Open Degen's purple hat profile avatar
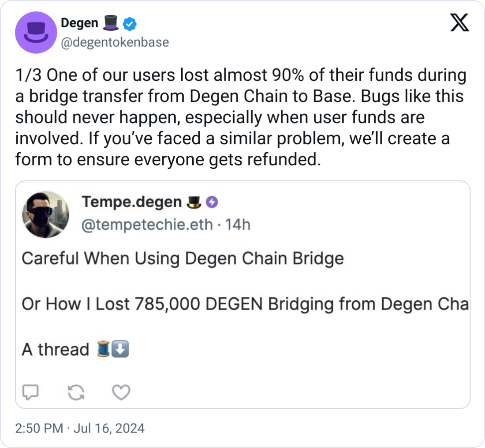Viewport: 485px width, 448px height. click(x=36, y=33)
